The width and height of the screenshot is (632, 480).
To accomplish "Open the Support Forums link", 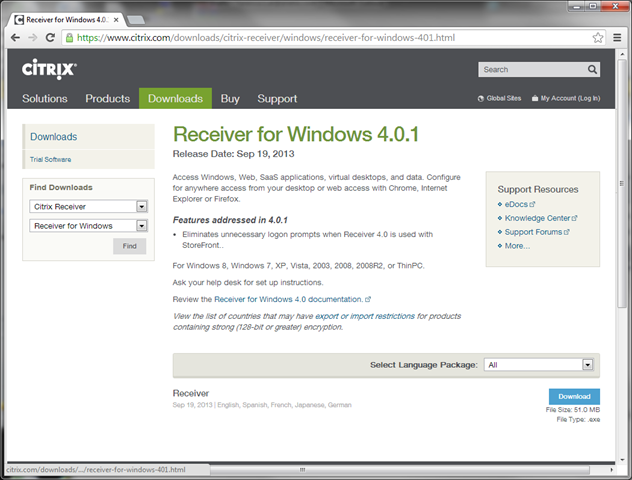I will click(x=533, y=232).
